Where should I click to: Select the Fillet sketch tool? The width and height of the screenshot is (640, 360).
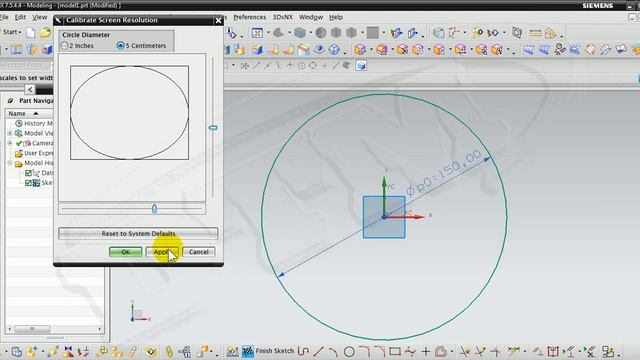[364, 351]
